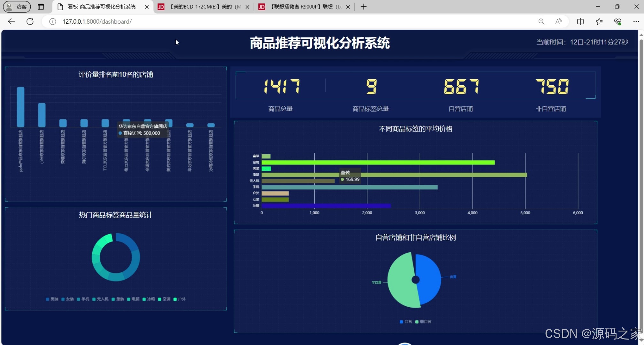
Task: Click the 商品总量 counter 1417
Action: pos(281,87)
